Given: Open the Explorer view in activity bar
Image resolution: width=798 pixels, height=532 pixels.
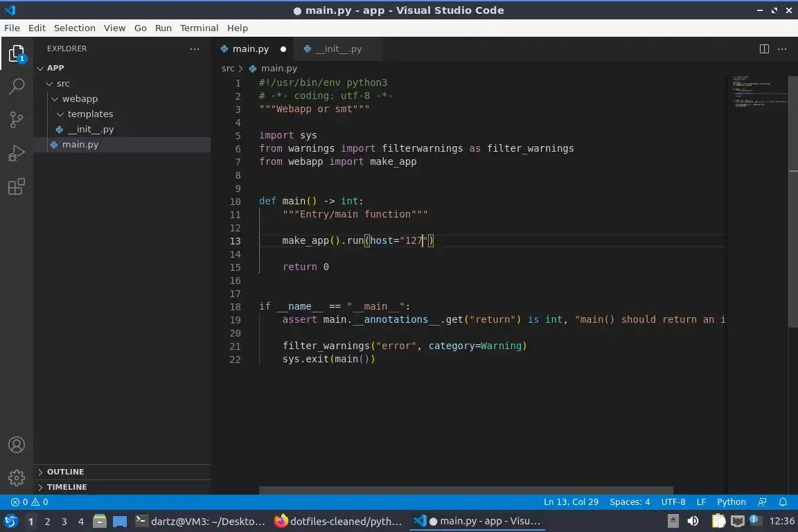Looking at the screenshot, I should [x=17, y=53].
